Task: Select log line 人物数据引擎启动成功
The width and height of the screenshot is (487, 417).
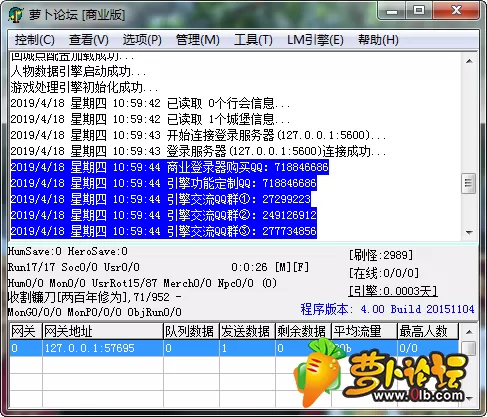Action: (78, 71)
